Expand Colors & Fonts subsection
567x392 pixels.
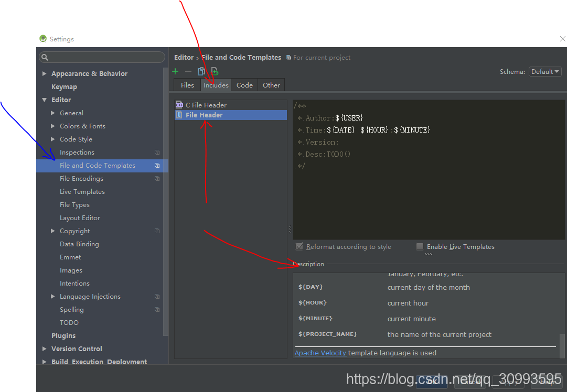click(x=53, y=126)
